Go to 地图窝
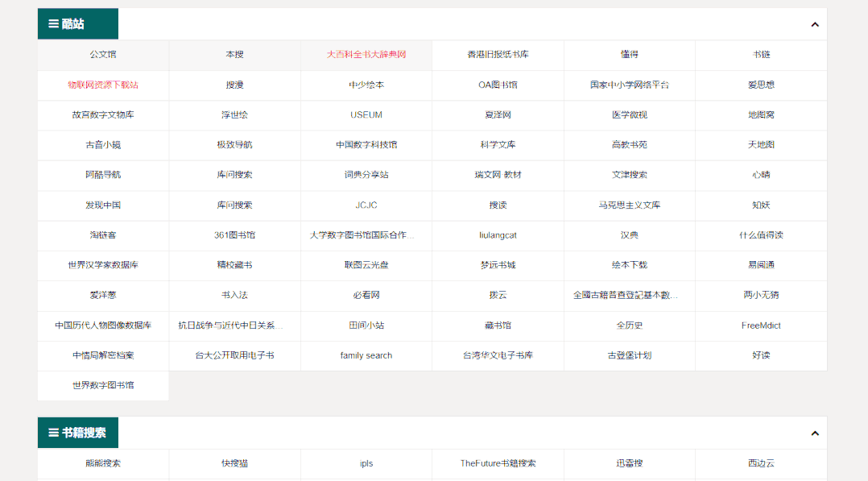Viewport: 868px width, 481px height. [x=761, y=114]
